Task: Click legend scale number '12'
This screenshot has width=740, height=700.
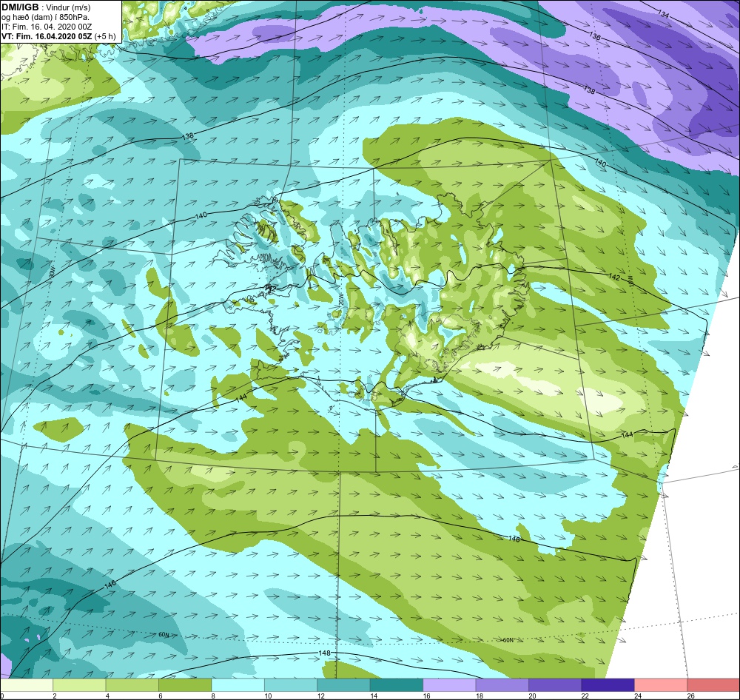Action: point(320,696)
